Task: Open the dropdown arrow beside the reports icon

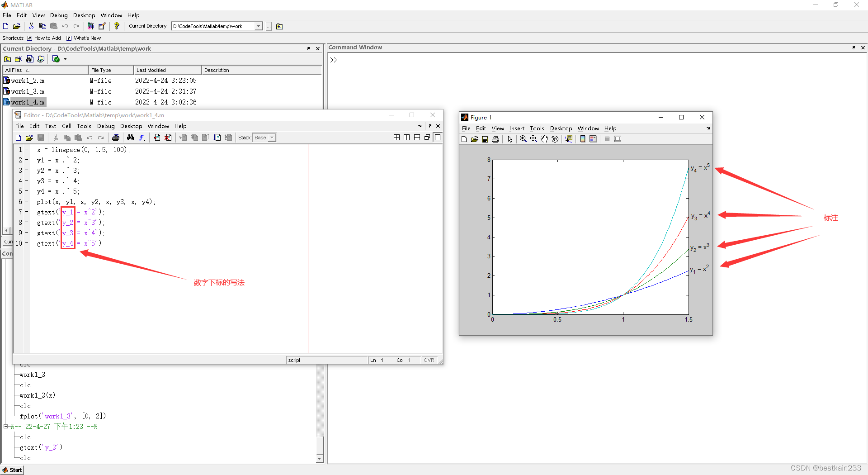Action: pyautogui.click(x=65, y=59)
